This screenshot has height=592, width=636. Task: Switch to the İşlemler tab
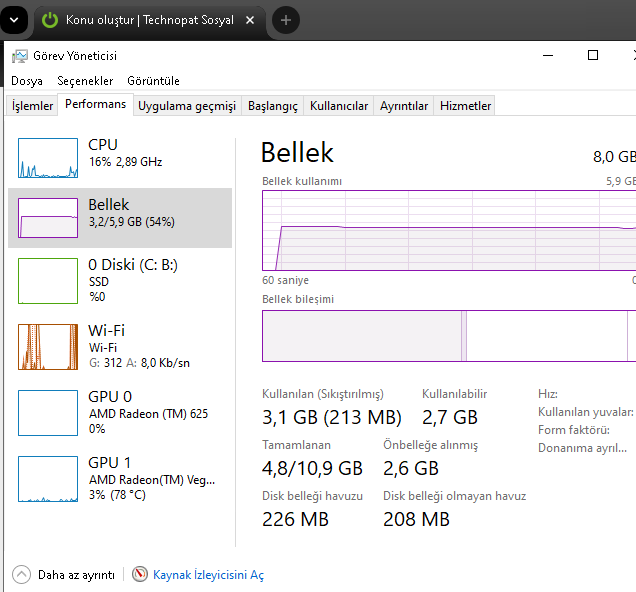point(32,106)
